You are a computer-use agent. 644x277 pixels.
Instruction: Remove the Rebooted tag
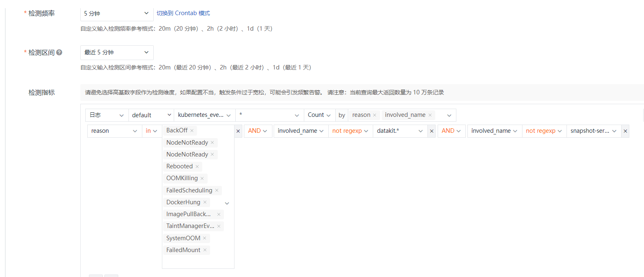[197, 167]
